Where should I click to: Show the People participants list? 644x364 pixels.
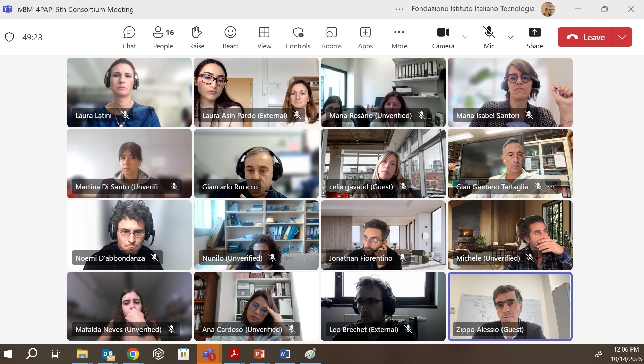pos(163,37)
